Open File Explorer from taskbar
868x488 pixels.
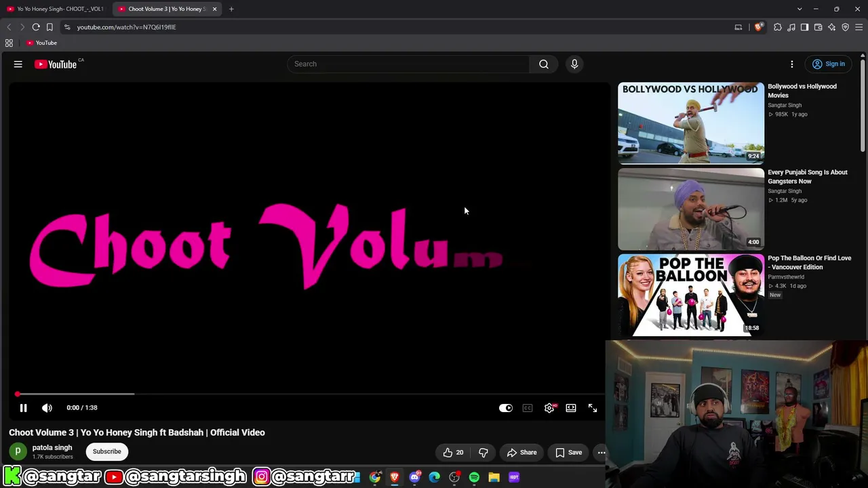pyautogui.click(x=494, y=477)
